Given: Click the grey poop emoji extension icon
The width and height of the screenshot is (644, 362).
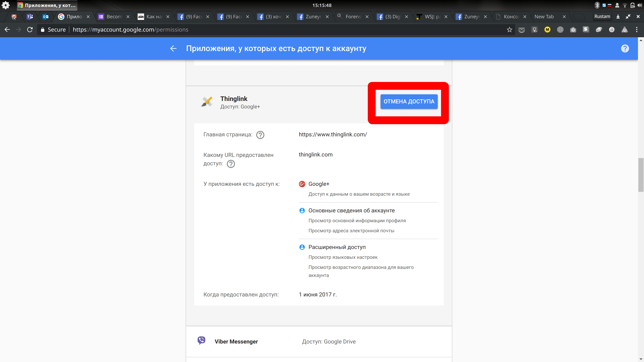Looking at the screenshot, I should coord(624,30).
